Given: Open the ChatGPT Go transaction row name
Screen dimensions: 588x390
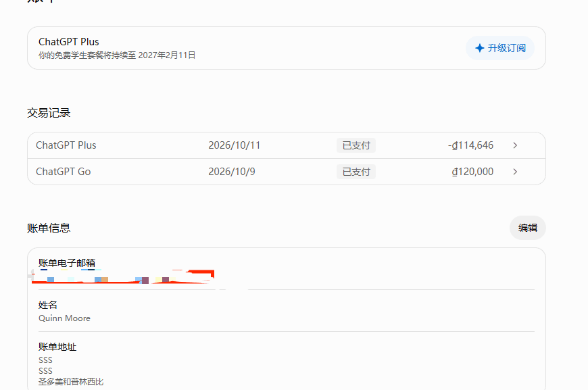Looking at the screenshot, I should (64, 172).
